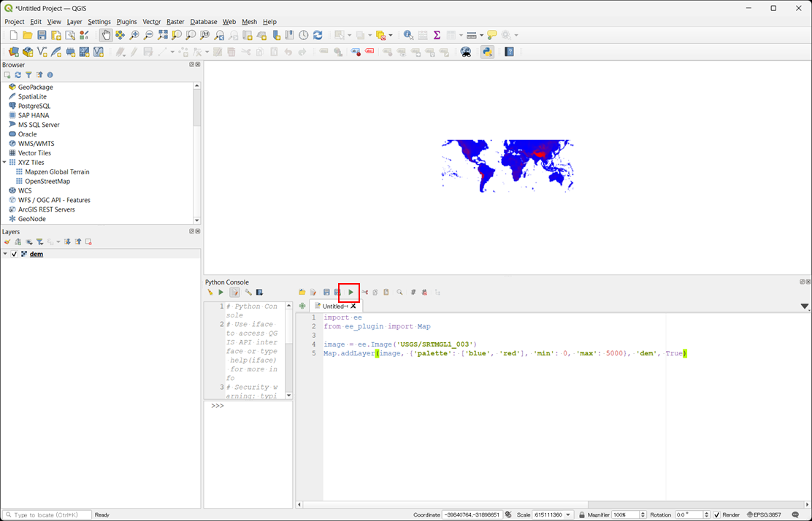Open the Plugins menu
812x521 pixels.
click(x=126, y=21)
